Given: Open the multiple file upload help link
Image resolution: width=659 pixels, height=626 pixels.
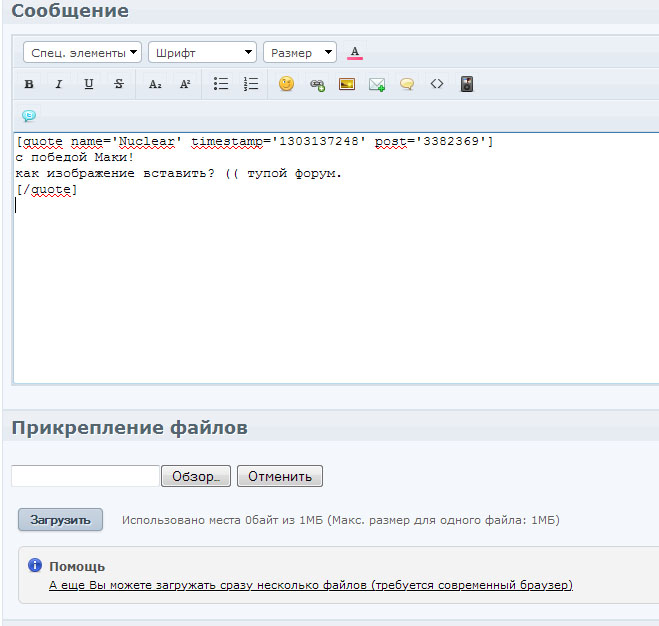Looking at the screenshot, I should pyautogui.click(x=311, y=585).
